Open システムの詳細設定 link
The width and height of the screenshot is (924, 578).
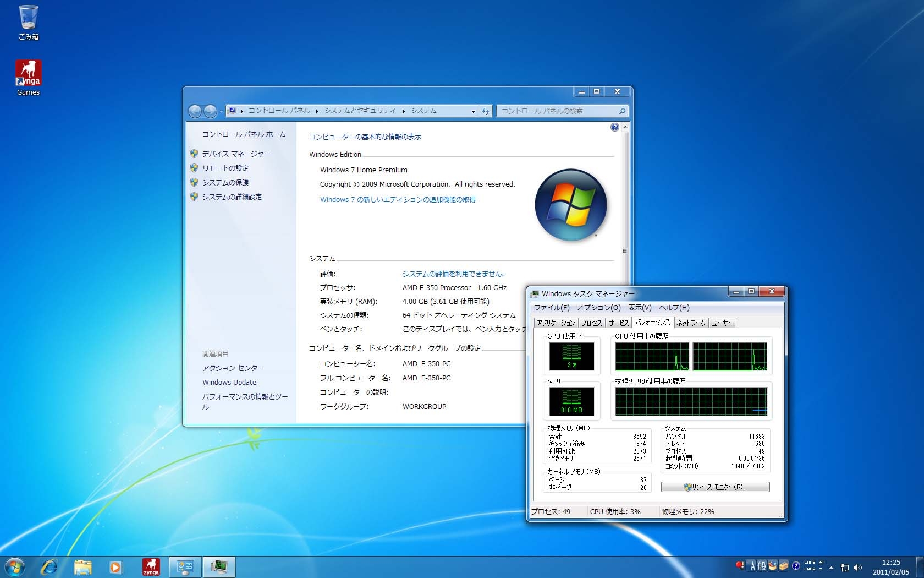point(232,197)
